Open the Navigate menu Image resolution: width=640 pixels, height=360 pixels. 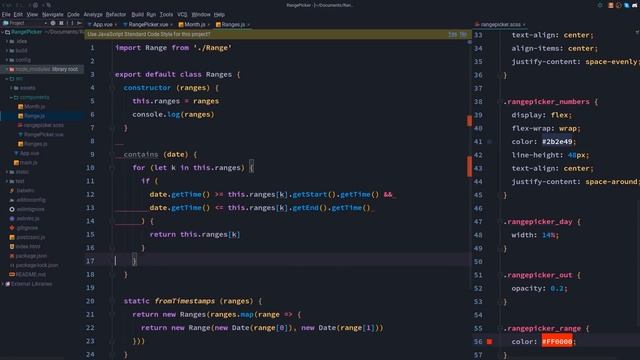(53, 14)
